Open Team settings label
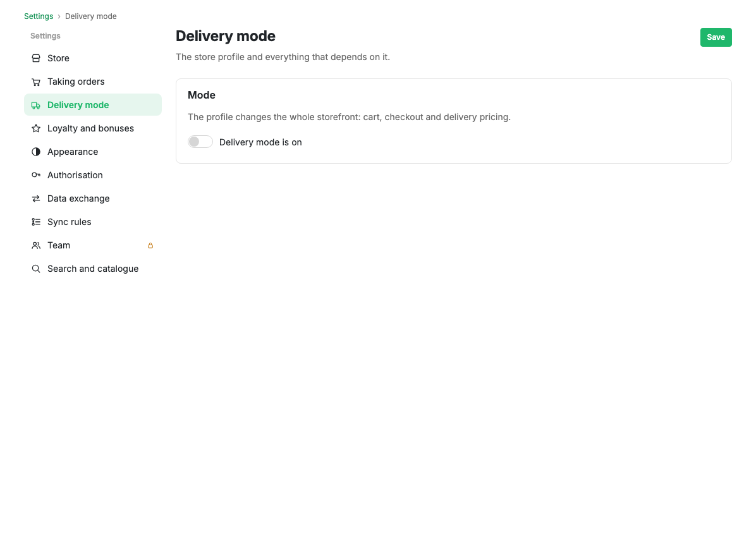This screenshot has width=756, height=536. [59, 245]
